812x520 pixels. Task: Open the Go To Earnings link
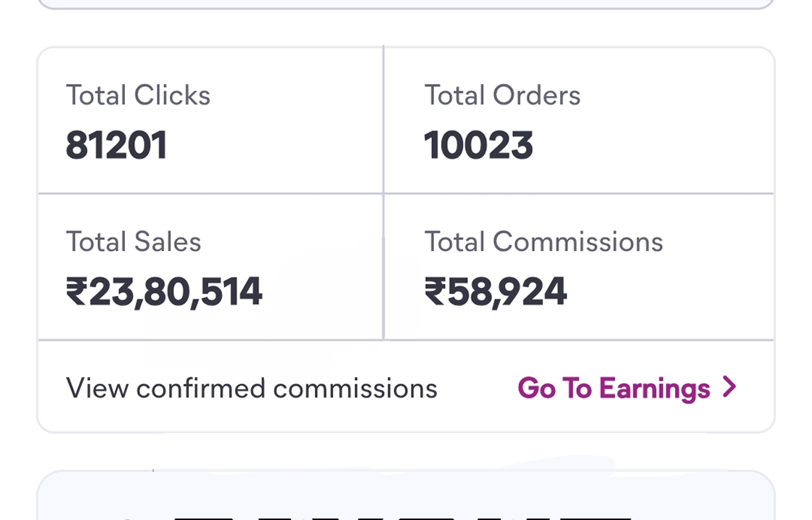(x=613, y=389)
